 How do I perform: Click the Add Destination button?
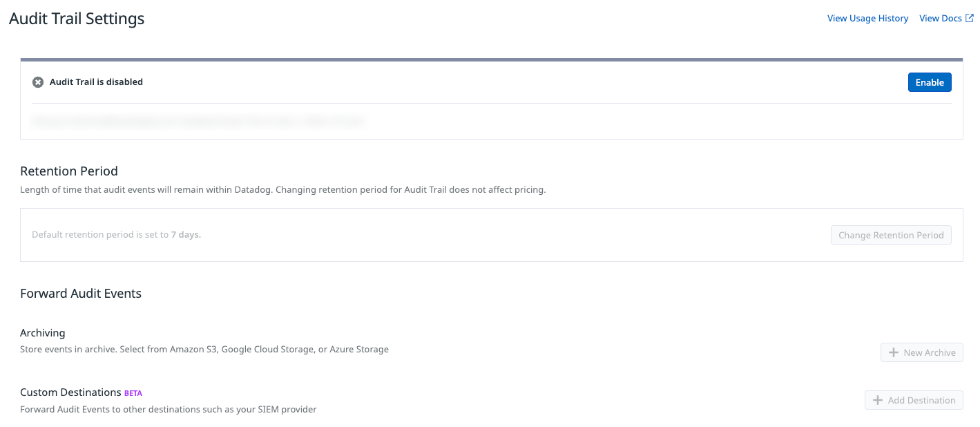click(914, 400)
